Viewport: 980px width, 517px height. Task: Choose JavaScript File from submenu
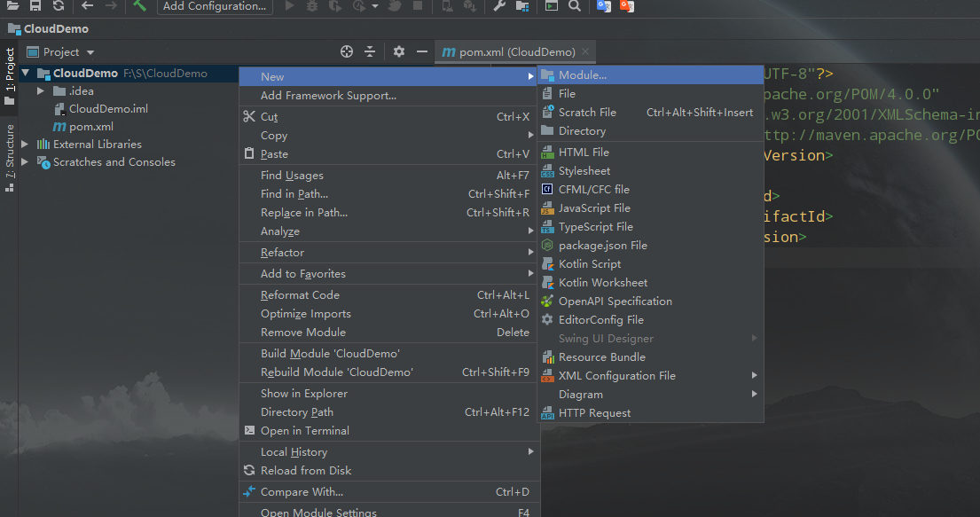click(651, 208)
